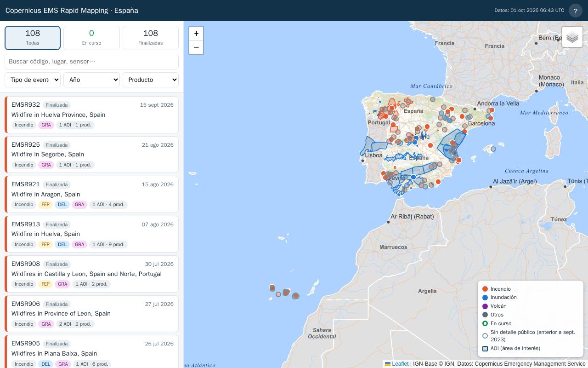Click the search code, place, sensor field
588x368 pixels.
pyautogui.click(x=91, y=62)
